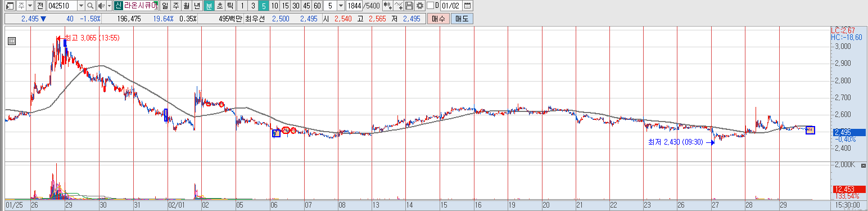Switch to the 60-minute interval
Image resolution: width=868 pixels, height=211 pixels.
(x=317, y=6)
